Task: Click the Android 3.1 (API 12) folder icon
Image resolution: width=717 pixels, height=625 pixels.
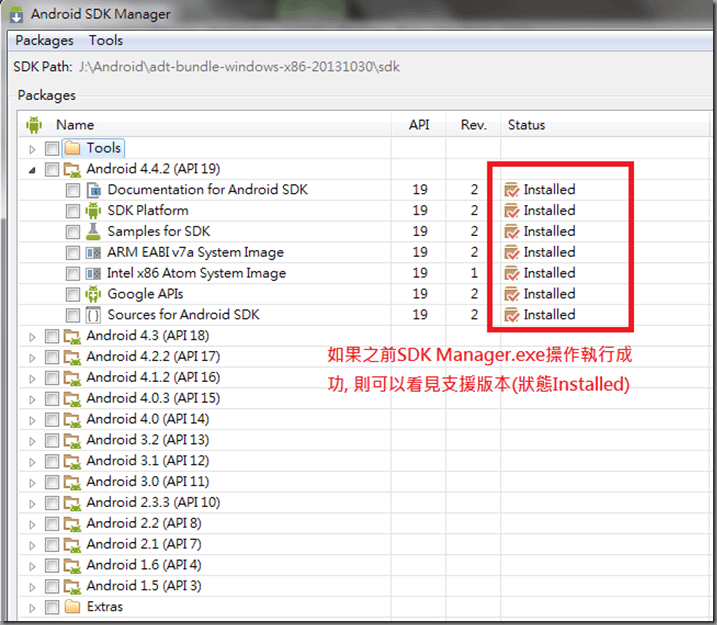Action: pyautogui.click(x=72, y=461)
